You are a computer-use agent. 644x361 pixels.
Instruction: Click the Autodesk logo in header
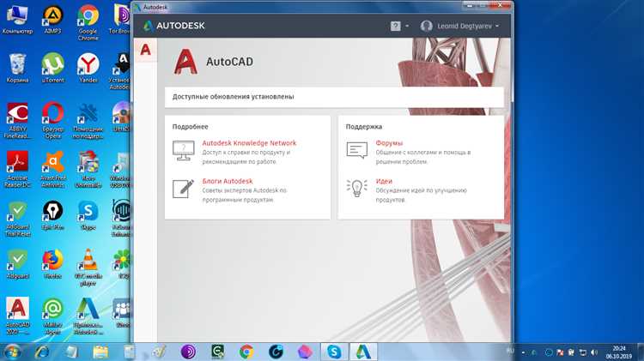(x=174, y=26)
